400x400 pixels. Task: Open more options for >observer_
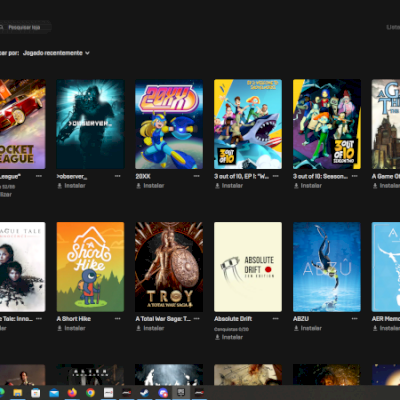coord(118,176)
